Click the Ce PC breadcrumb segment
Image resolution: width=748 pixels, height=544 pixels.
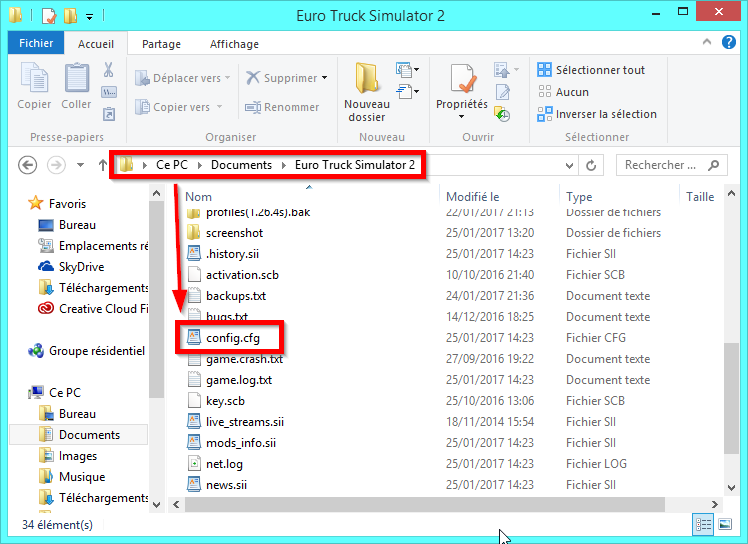[172, 165]
